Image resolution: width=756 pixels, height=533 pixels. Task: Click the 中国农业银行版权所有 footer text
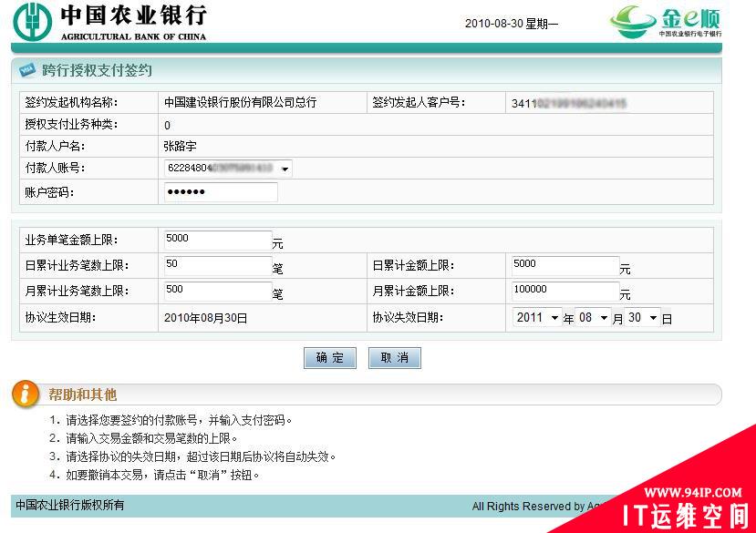click(70, 505)
